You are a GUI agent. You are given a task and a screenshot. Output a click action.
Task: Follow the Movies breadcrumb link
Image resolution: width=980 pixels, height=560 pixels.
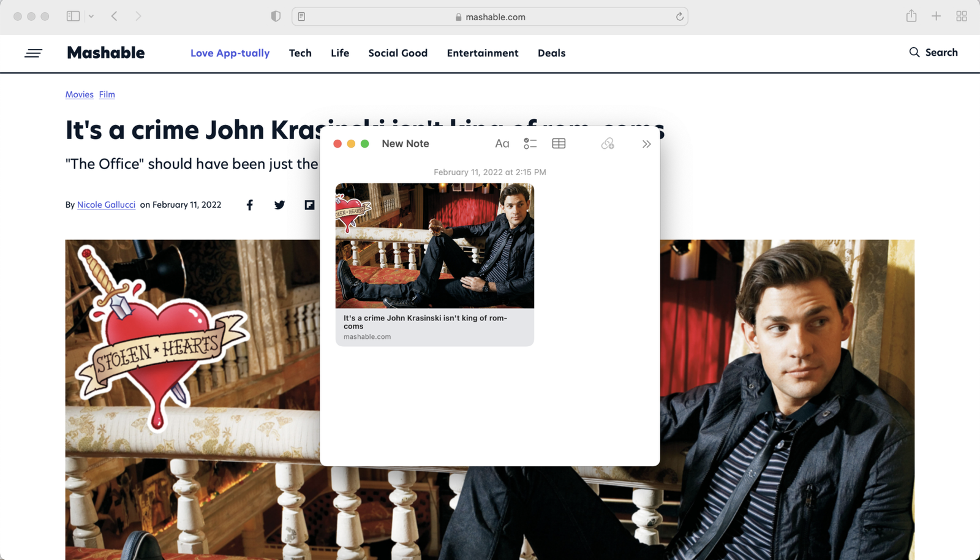(80, 94)
